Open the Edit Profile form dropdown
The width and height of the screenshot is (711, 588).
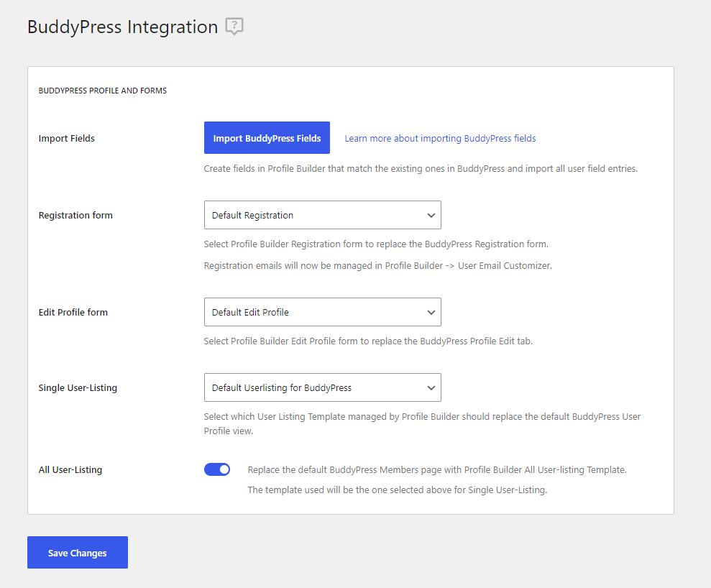pyautogui.click(x=322, y=312)
